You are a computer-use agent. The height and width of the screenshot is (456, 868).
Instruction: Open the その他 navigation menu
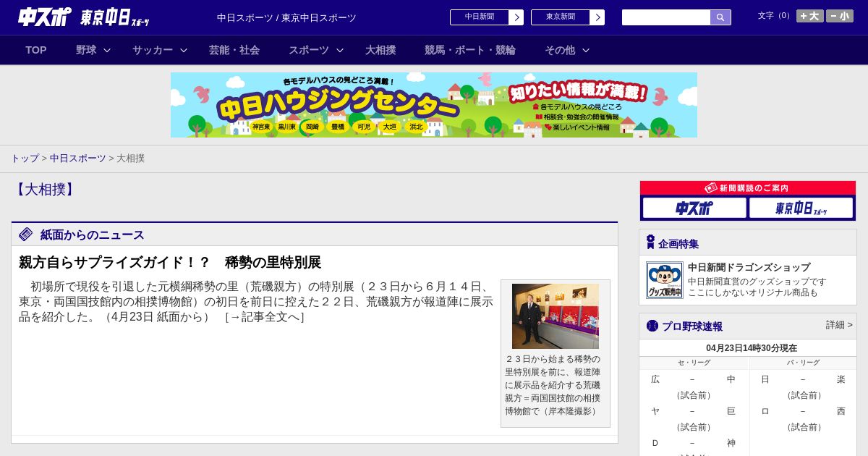[x=560, y=50]
